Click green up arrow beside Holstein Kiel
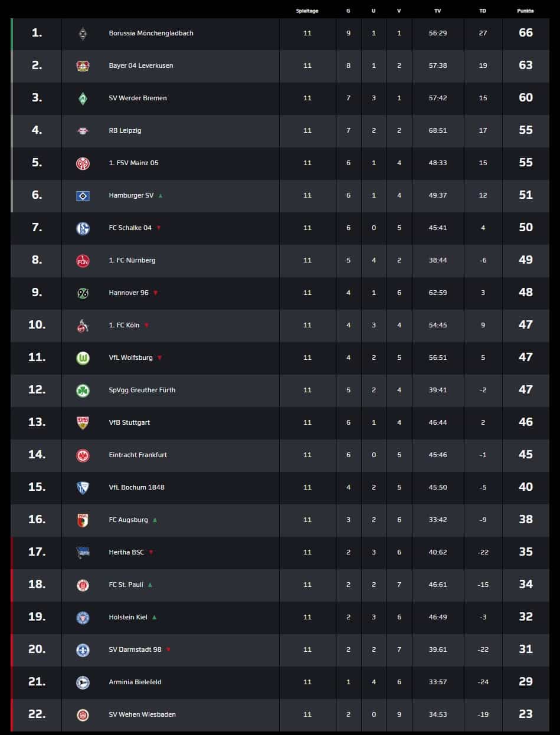 (154, 617)
